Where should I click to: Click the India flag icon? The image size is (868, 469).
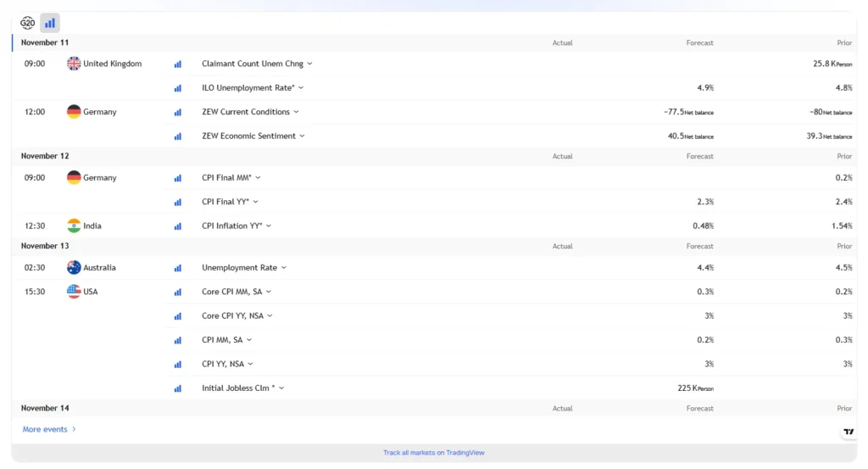pos(74,226)
